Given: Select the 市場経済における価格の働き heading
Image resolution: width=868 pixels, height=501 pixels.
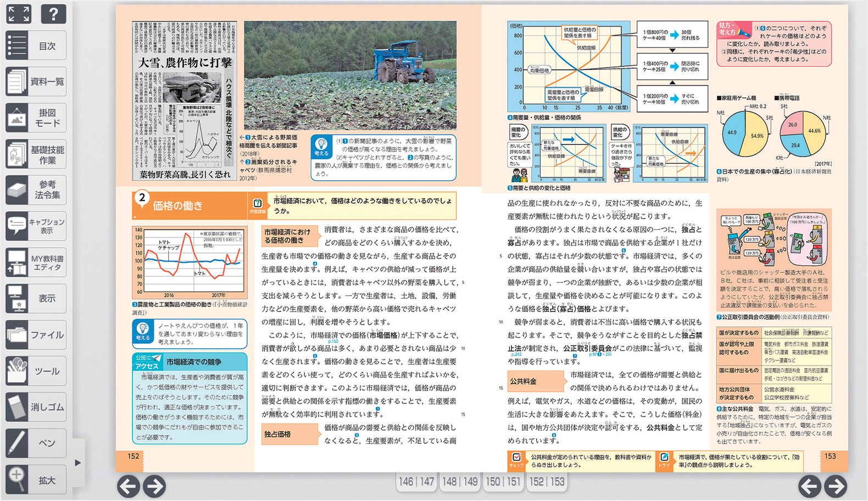Looking at the screenshot, I should point(290,236).
